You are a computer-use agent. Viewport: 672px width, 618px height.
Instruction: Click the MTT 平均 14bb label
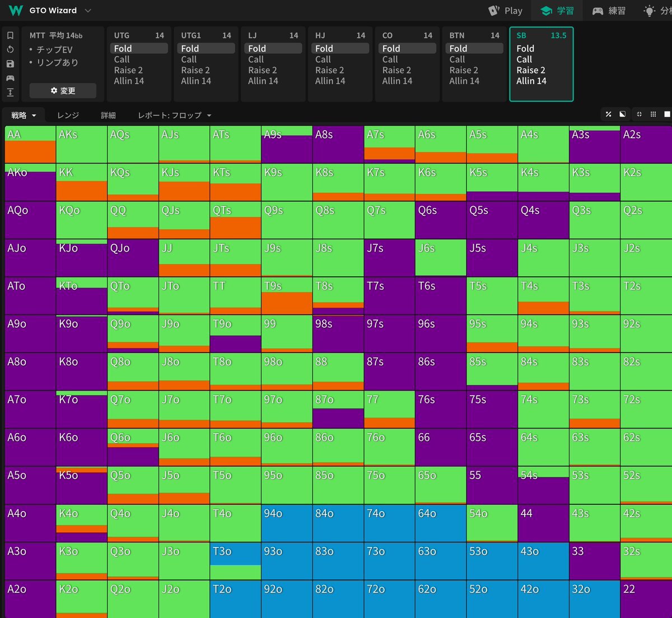click(56, 35)
